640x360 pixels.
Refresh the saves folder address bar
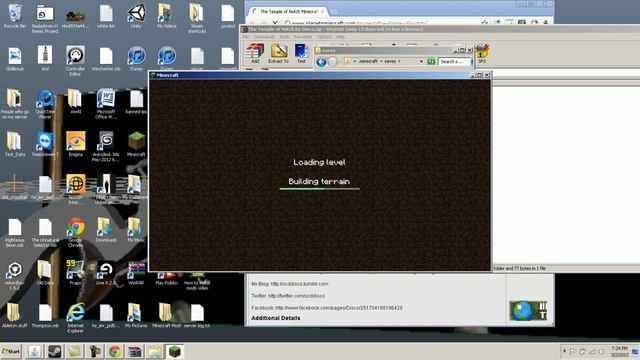(431, 61)
